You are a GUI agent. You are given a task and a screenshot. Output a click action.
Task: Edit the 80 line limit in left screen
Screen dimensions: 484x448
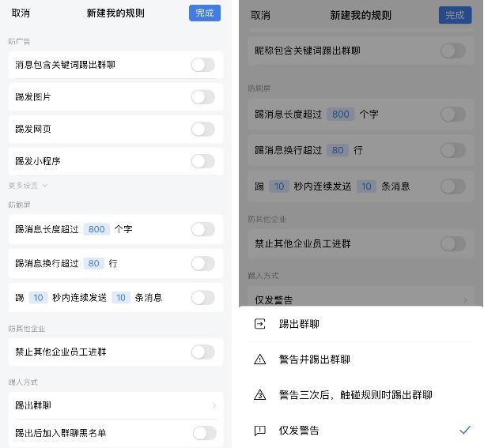[x=94, y=263]
